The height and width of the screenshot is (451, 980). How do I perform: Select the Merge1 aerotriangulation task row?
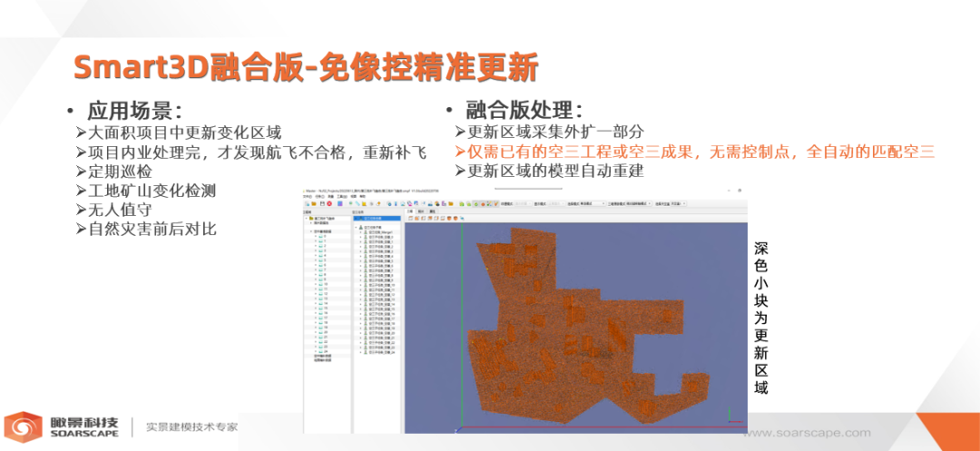pos(378,232)
